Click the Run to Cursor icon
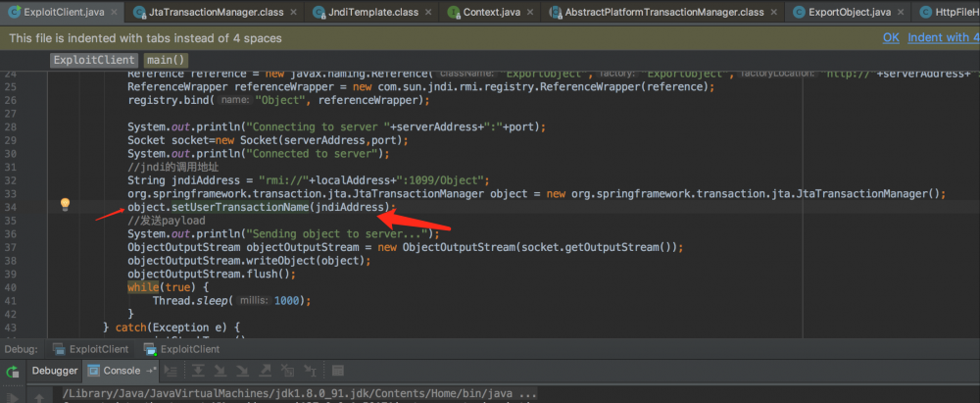Image resolution: width=980 pixels, height=403 pixels. click(310, 371)
